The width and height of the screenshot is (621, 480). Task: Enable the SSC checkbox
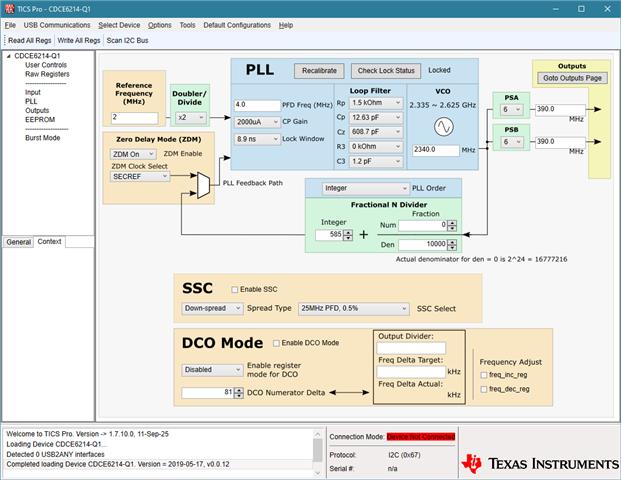pyautogui.click(x=234, y=290)
